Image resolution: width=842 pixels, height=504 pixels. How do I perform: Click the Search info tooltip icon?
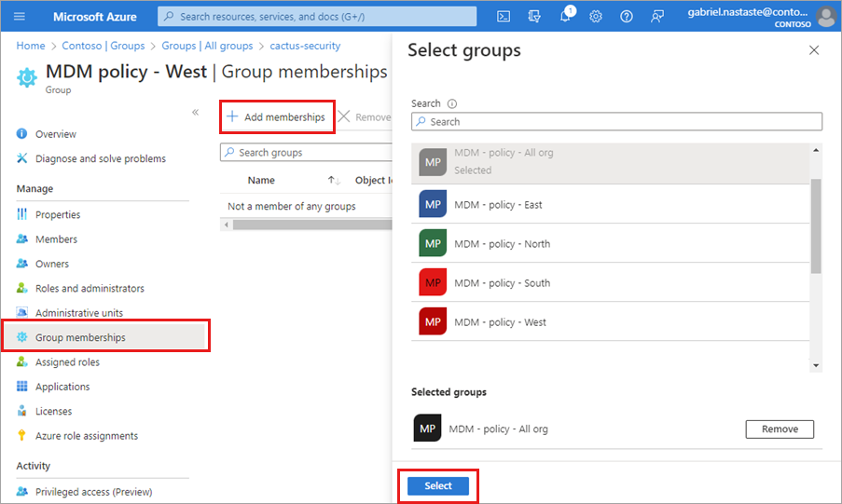pos(452,104)
